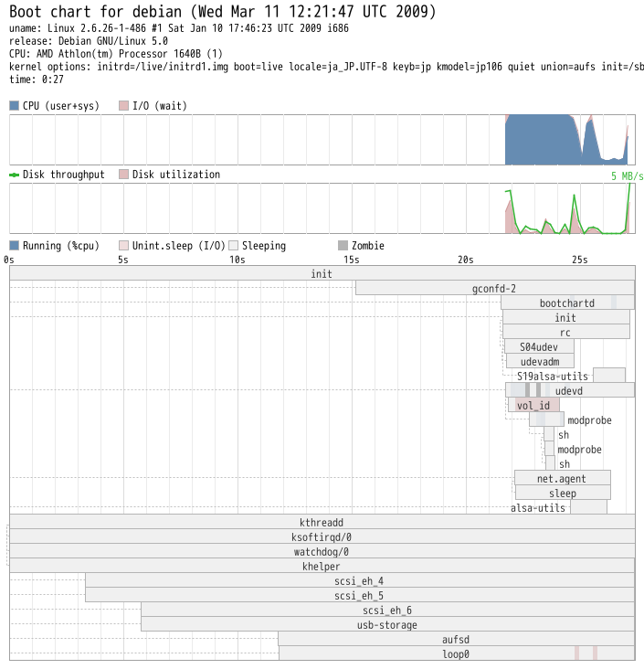Click the Zombie legend label

pyautogui.click(x=367, y=246)
